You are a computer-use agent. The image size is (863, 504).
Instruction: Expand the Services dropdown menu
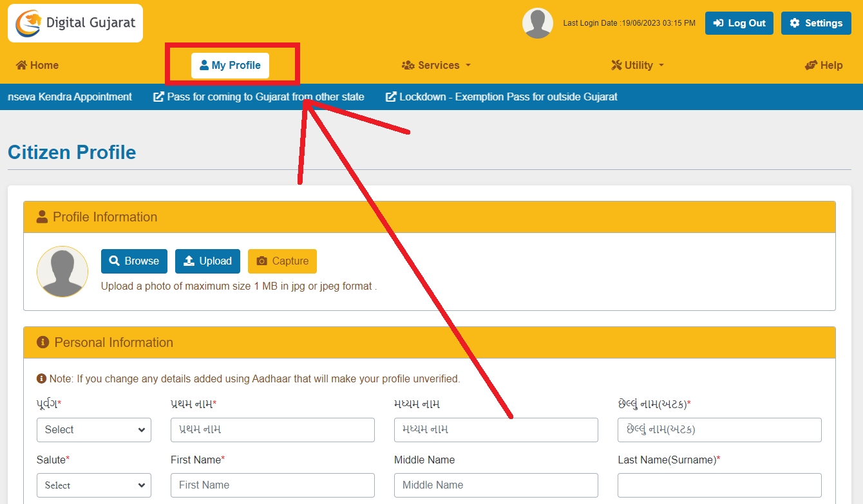click(437, 65)
